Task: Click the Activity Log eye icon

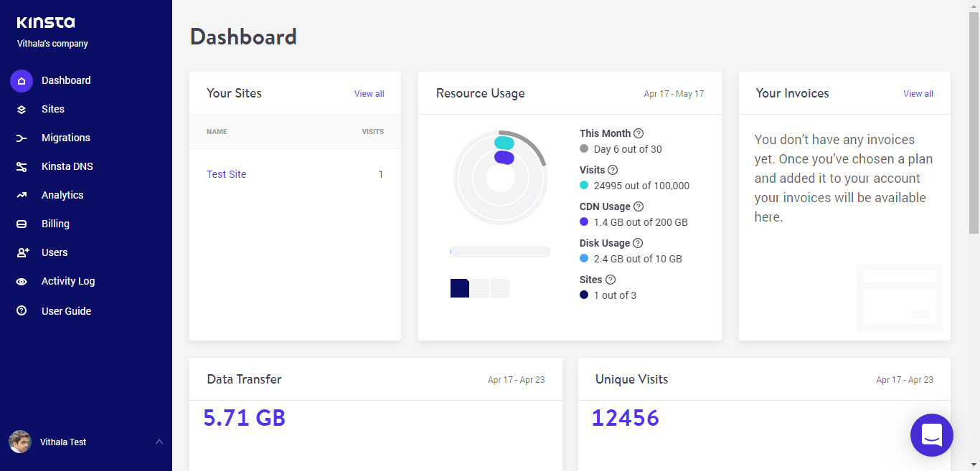Action: [22, 282]
